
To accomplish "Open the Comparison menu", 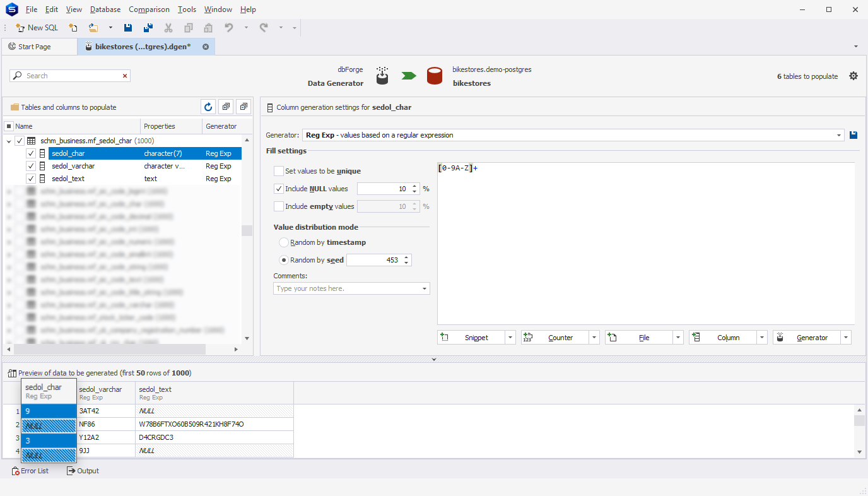I will pyautogui.click(x=149, y=9).
